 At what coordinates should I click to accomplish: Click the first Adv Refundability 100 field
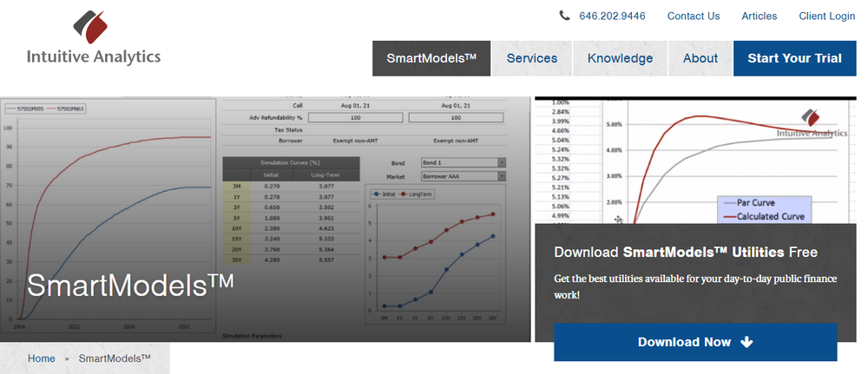tap(355, 117)
